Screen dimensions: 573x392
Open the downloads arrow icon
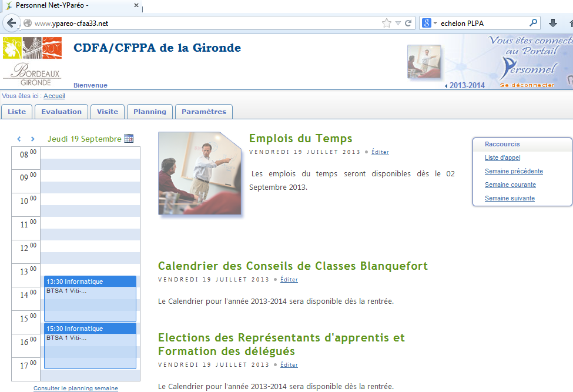click(x=552, y=23)
